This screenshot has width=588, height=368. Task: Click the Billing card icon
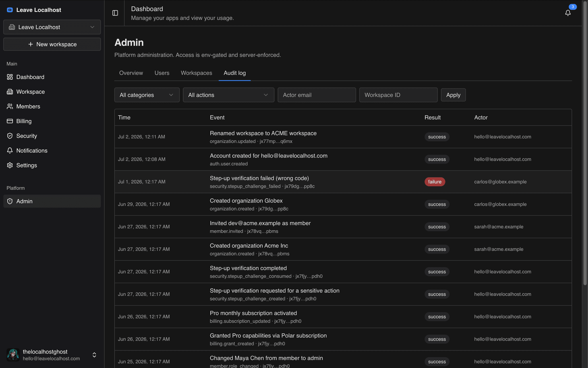click(x=10, y=121)
